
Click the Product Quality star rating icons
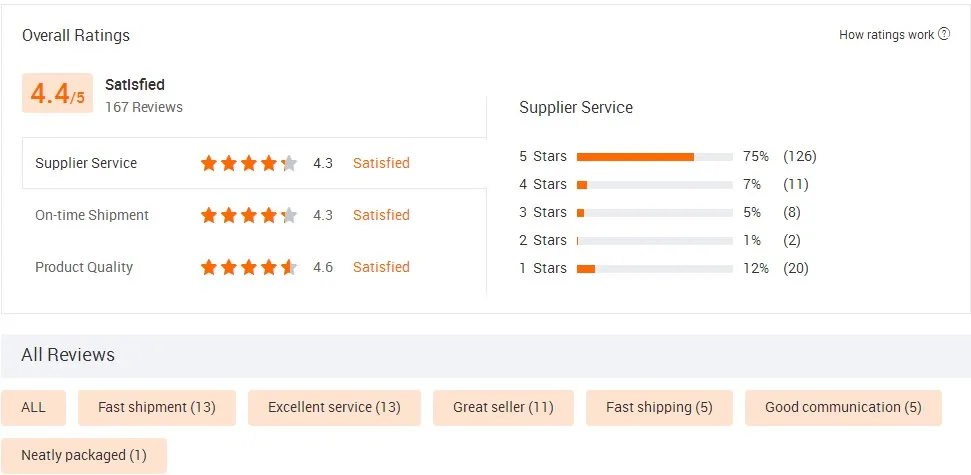pos(249,267)
